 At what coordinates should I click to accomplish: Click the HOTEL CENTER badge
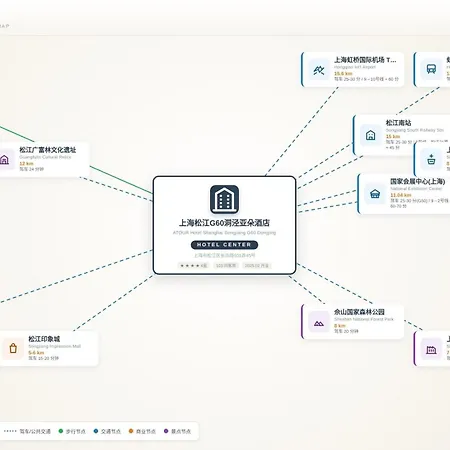[224, 245]
